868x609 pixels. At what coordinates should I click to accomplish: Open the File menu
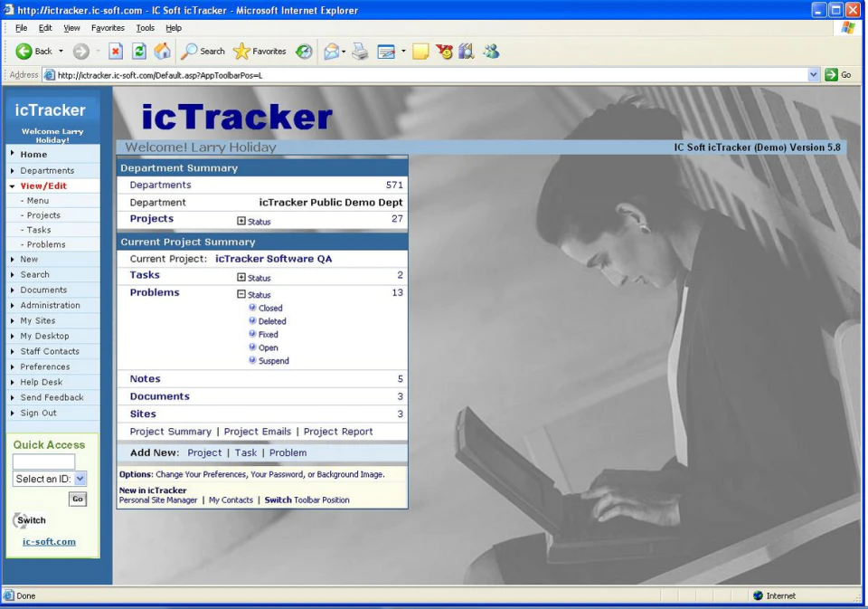click(x=21, y=28)
